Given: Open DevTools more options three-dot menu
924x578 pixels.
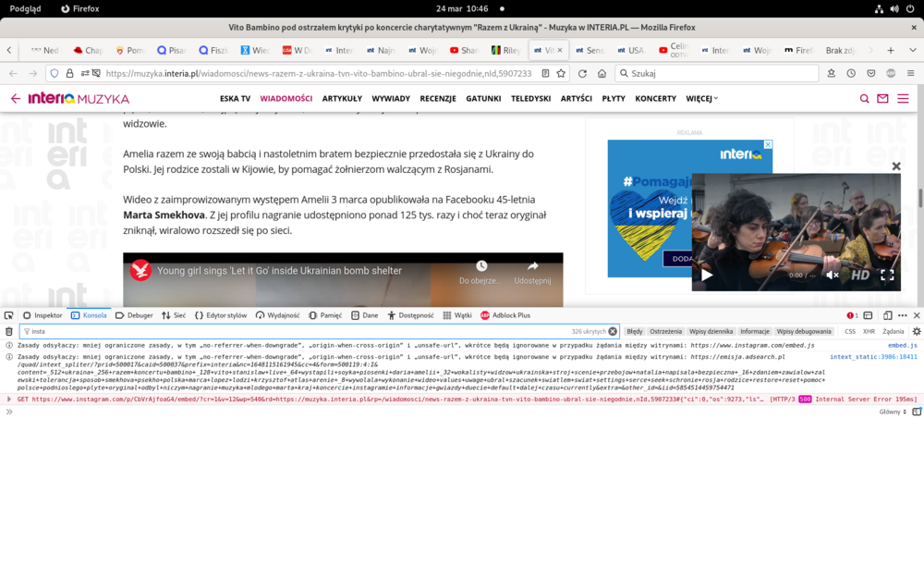Looking at the screenshot, I should tap(902, 315).
